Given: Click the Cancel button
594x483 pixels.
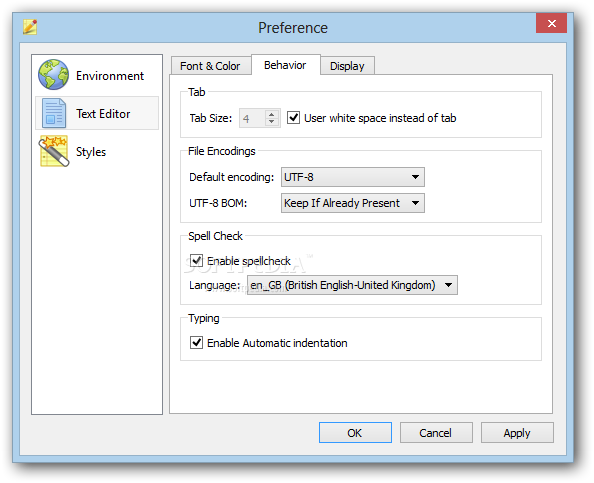Looking at the screenshot, I should pyautogui.click(x=436, y=433).
